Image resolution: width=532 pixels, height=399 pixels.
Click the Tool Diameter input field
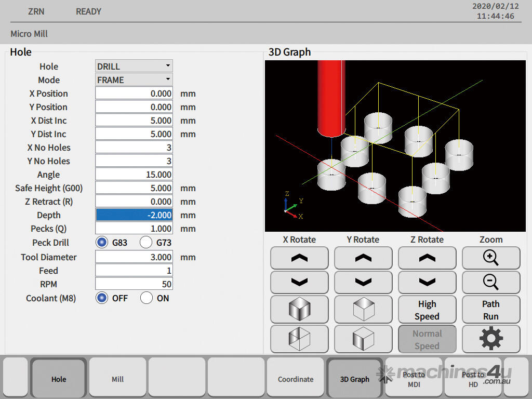pos(134,257)
